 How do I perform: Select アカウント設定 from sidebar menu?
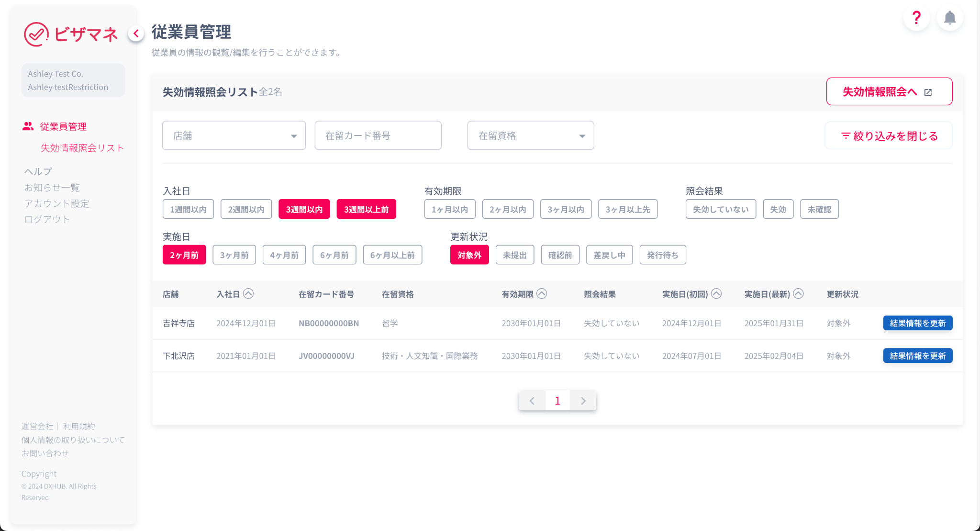pyautogui.click(x=56, y=203)
